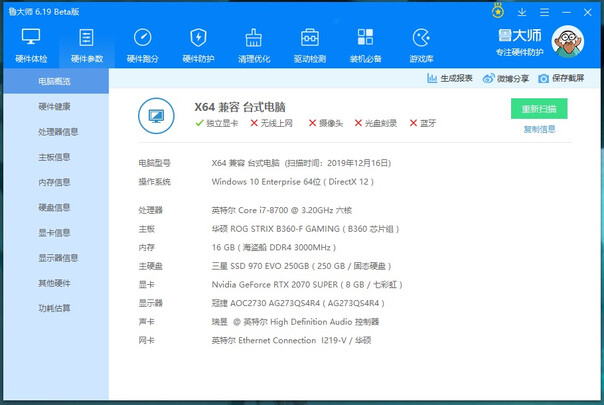This screenshot has width=604, height=405.
Task: Click the 鲁大师 专注硬件防护 logo text
Action: (520, 42)
